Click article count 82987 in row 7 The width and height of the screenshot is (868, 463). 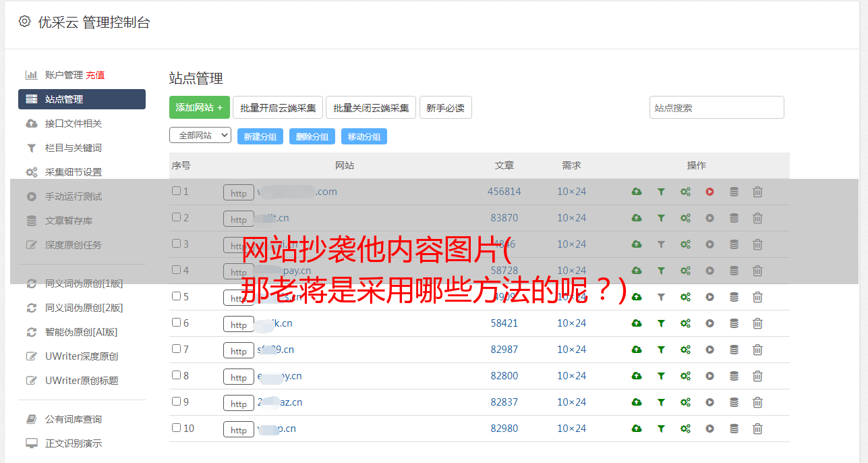pyautogui.click(x=504, y=350)
